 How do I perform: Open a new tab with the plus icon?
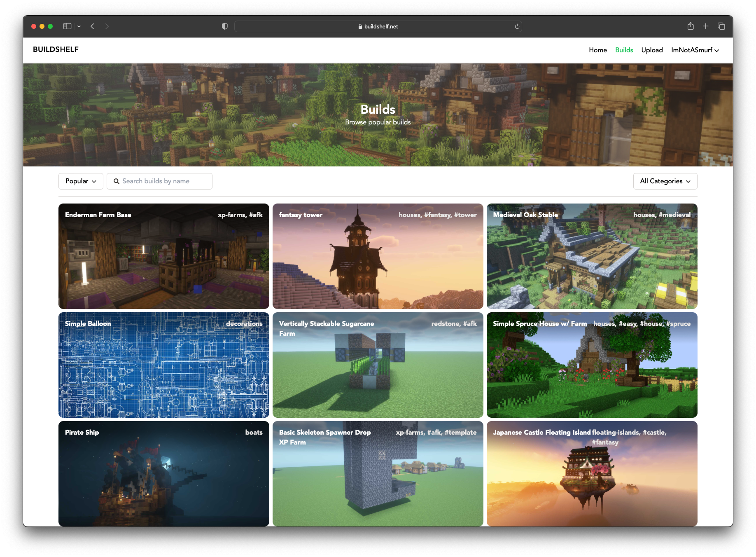[706, 26]
